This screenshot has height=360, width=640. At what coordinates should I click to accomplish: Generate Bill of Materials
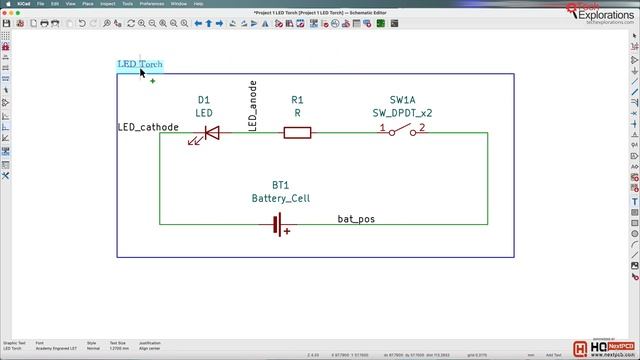pyautogui.click(x=367, y=24)
